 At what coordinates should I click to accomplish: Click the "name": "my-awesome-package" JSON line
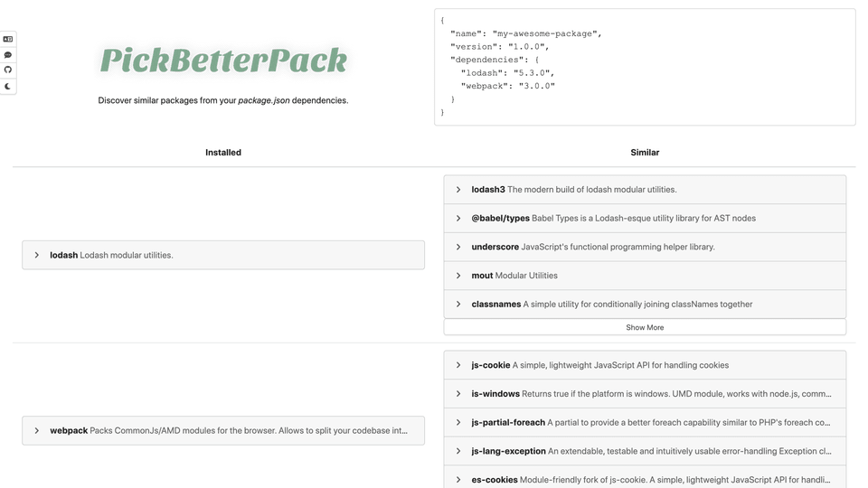(526, 33)
